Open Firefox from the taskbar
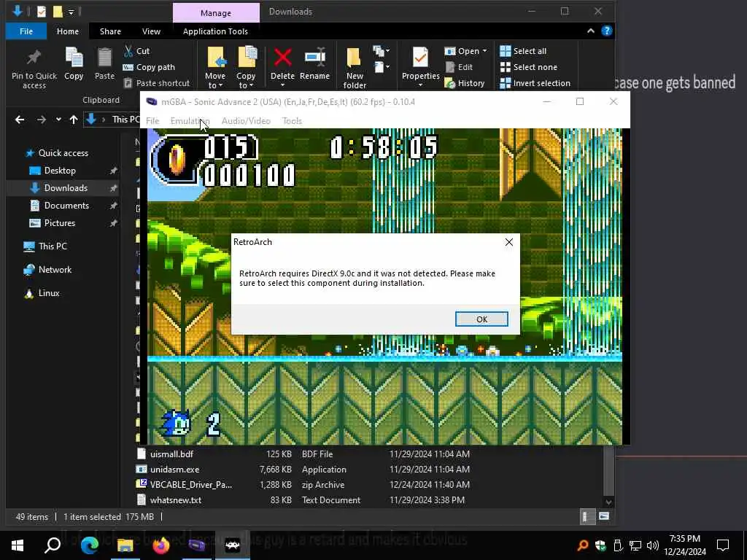The height and width of the screenshot is (560, 747). point(161,545)
